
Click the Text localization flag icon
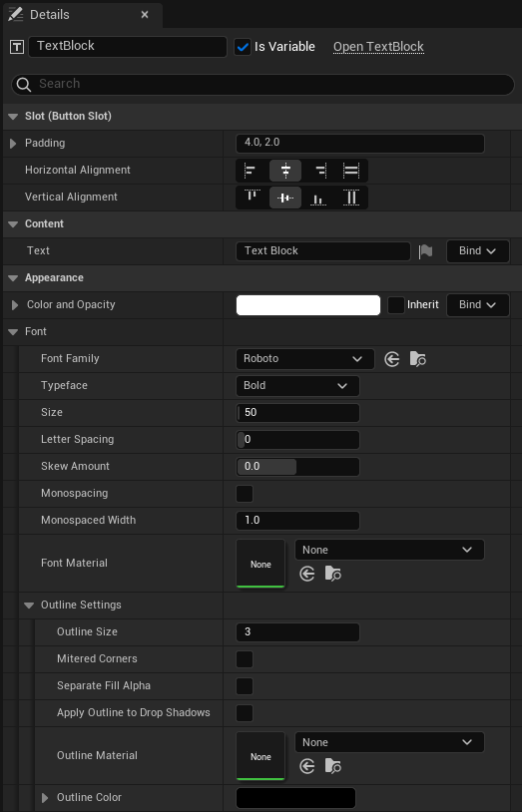coord(425,251)
